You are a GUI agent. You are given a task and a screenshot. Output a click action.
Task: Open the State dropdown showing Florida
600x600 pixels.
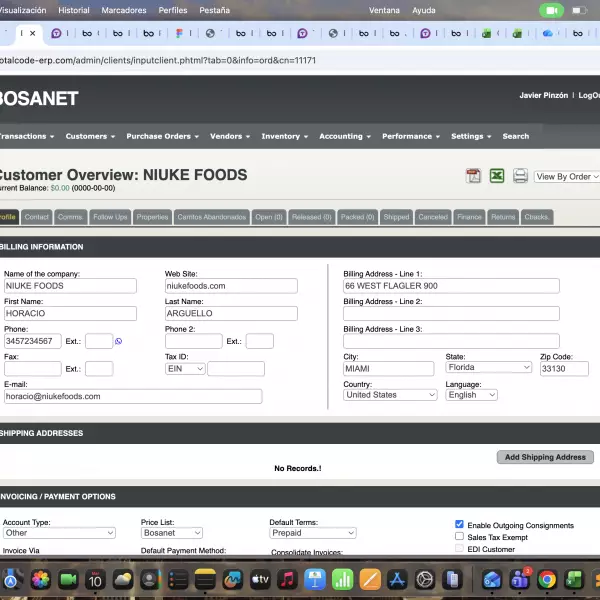[488, 367]
